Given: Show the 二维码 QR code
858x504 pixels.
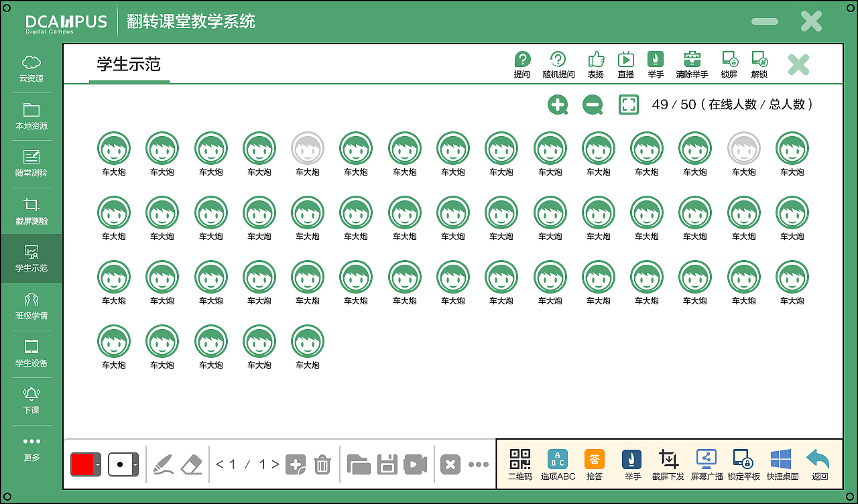Looking at the screenshot, I should tap(520, 465).
